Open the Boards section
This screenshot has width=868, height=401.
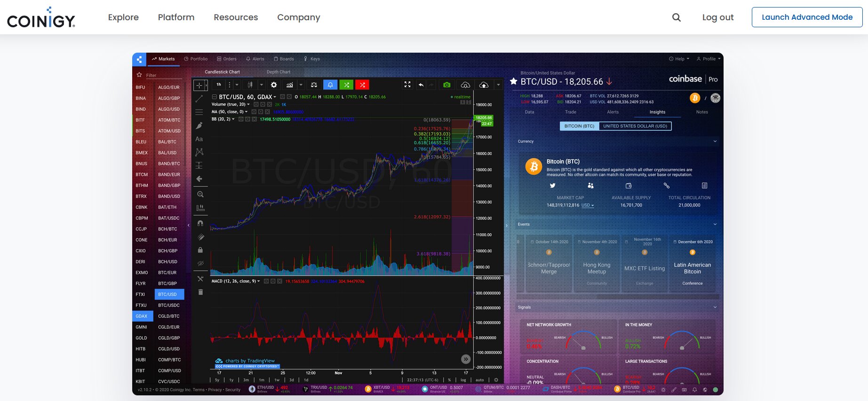(x=284, y=59)
